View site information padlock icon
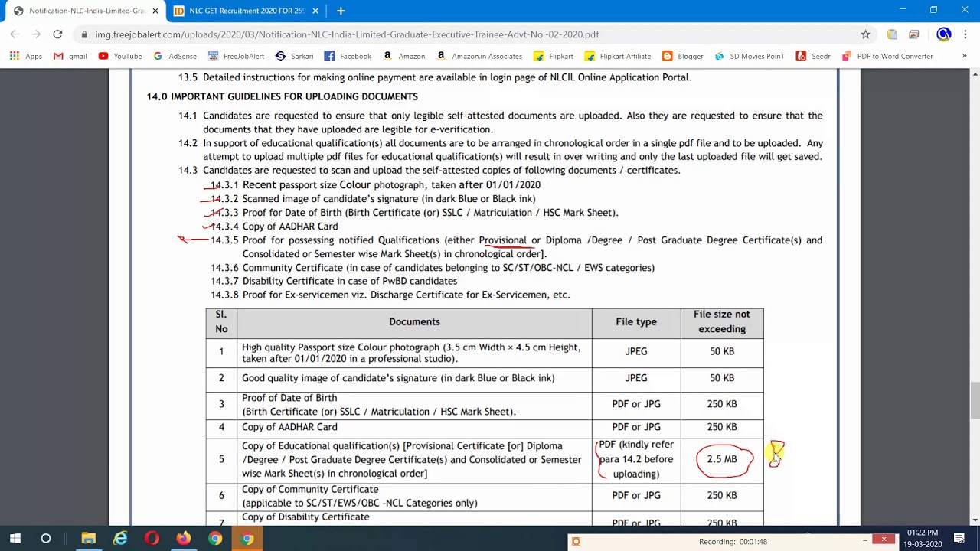Viewport: 980px width, 551px height. click(83, 34)
